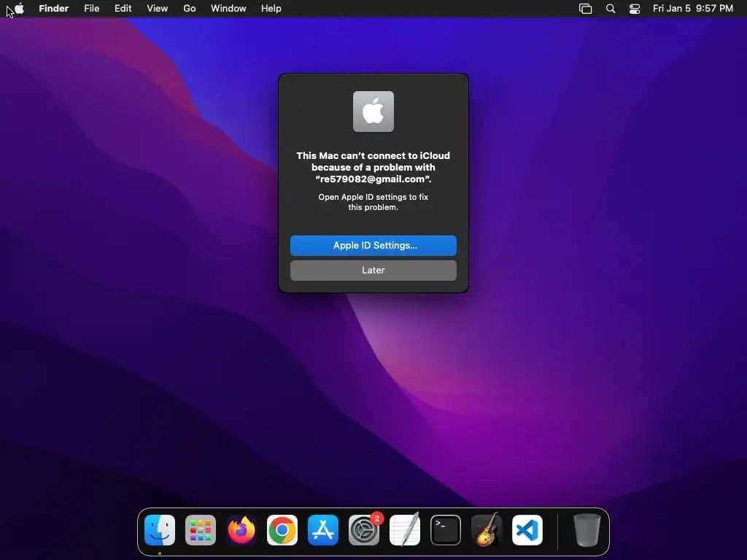747x560 pixels.
Task: Open the View menu
Action: [x=158, y=9]
